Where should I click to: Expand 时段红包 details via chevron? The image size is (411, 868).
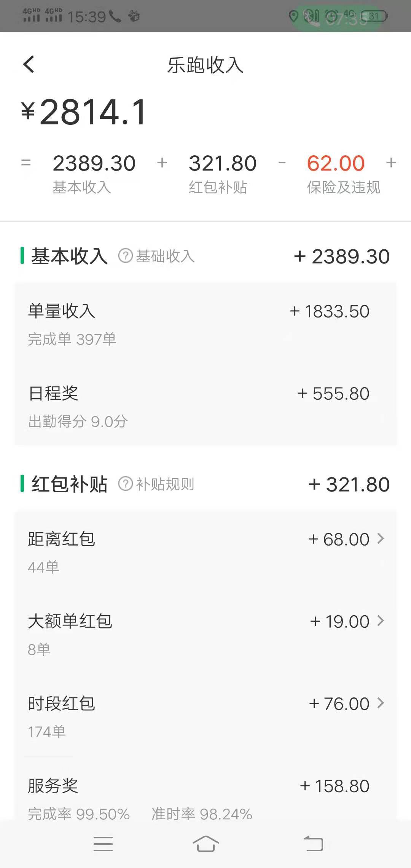click(x=381, y=703)
